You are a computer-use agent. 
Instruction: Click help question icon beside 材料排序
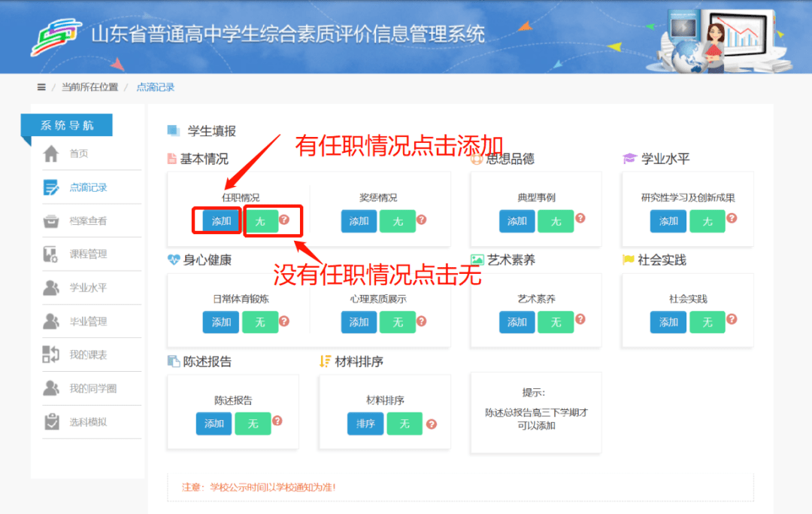(x=432, y=424)
